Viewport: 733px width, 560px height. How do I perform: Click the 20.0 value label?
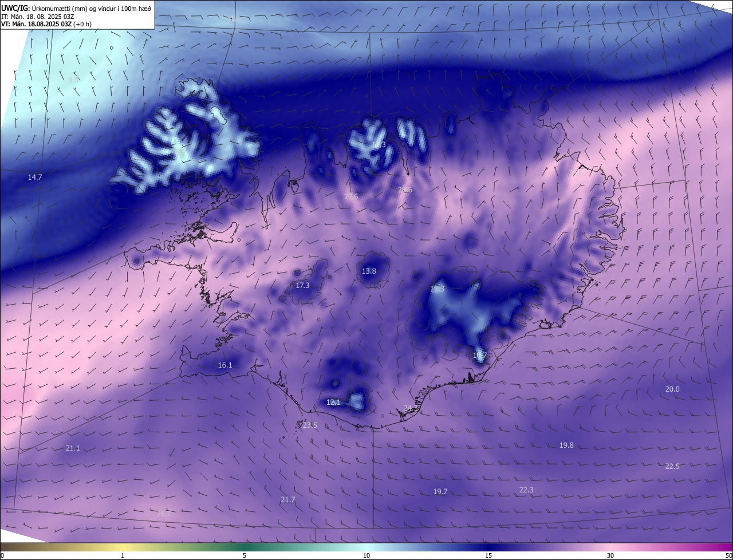[672, 389]
